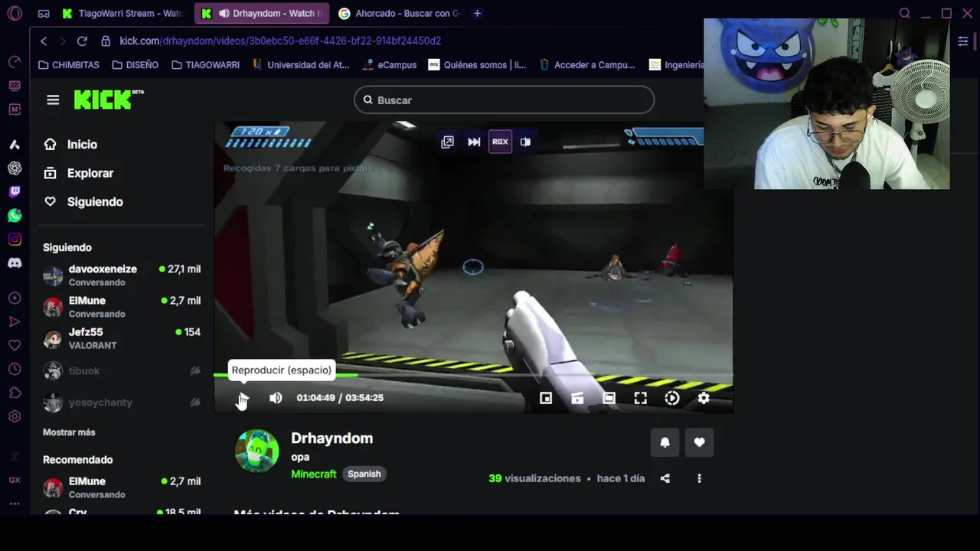Image resolution: width=980 pixels, height=551 pixels.
Task: Open Jefz55's VALORANT stream
Action: pyautogui.click(x=122, y=338)
